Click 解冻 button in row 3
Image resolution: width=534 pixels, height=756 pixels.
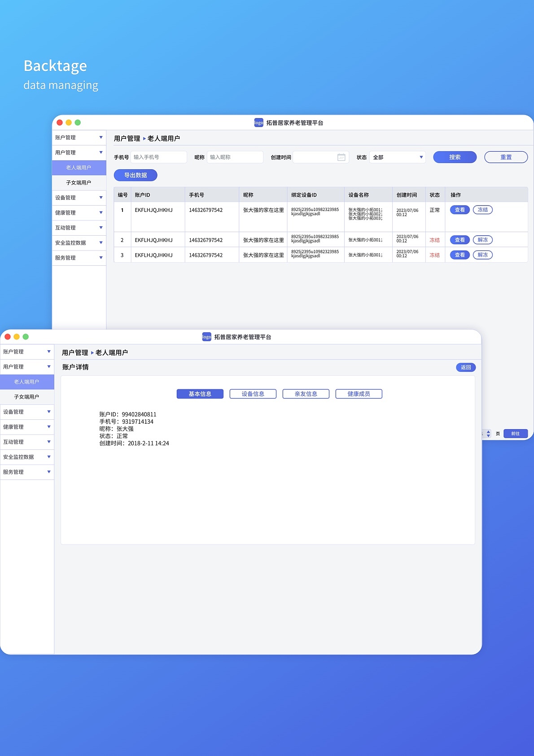483,255
